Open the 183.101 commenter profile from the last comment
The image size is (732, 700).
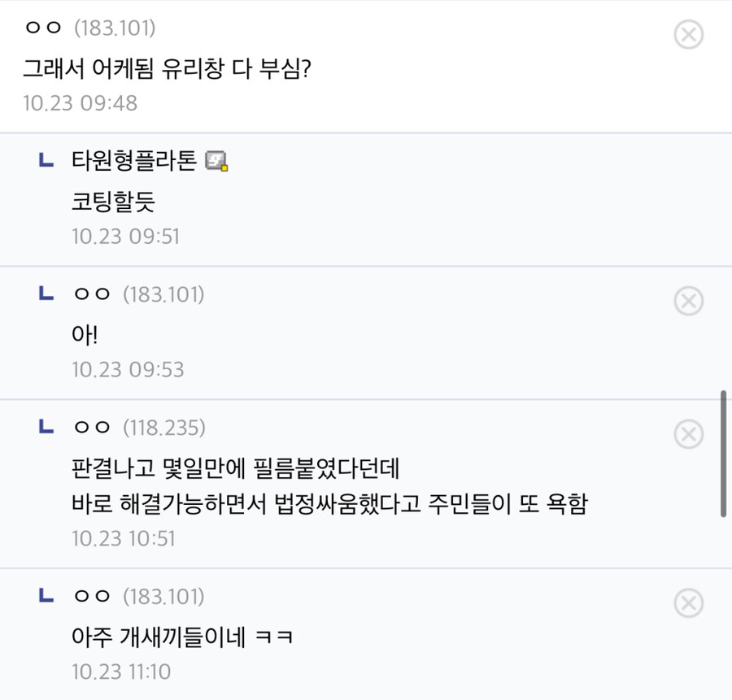coord(89,596)
